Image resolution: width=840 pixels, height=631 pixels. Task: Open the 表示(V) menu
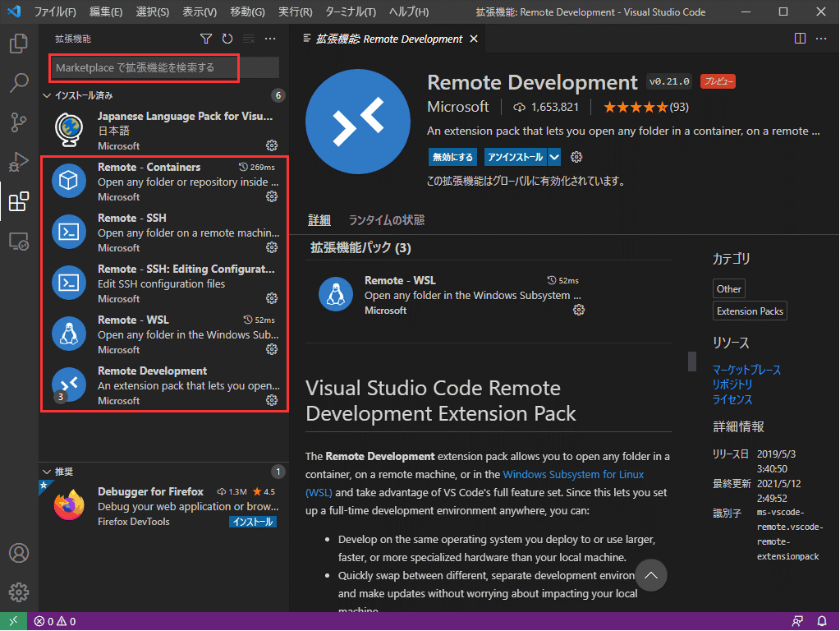pyautogui.click(x=200, y=12)
